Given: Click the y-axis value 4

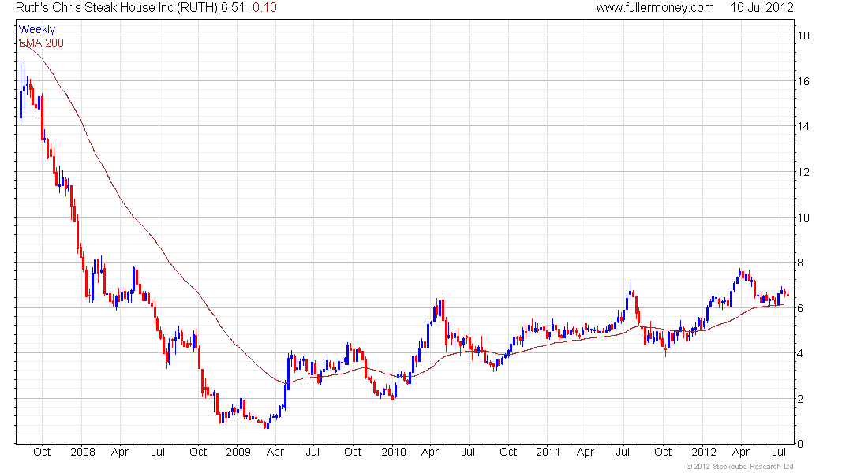Looking at the screenshot, I should [x=800, y=353].
